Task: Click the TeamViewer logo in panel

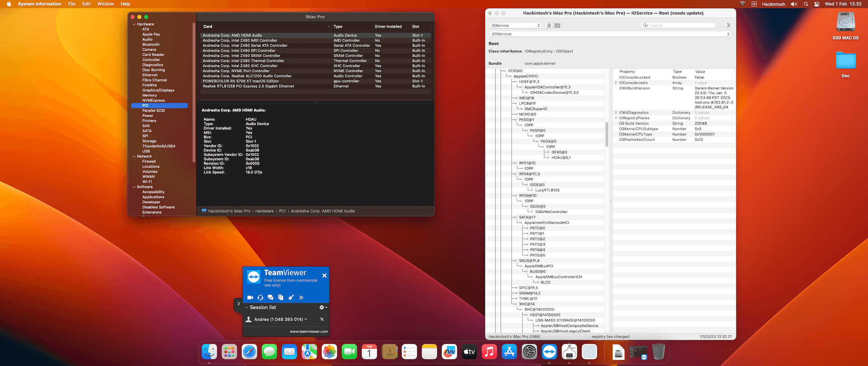Action: (x=254, y=277)
